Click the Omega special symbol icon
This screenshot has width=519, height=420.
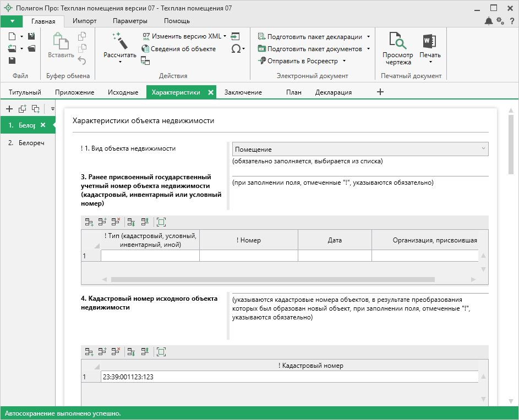click(236, 48)
